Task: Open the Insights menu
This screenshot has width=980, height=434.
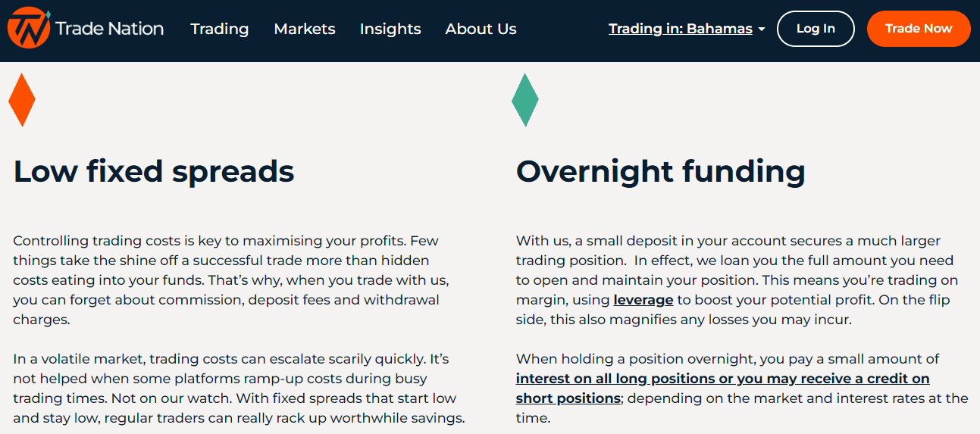Action: coord(390,29)
